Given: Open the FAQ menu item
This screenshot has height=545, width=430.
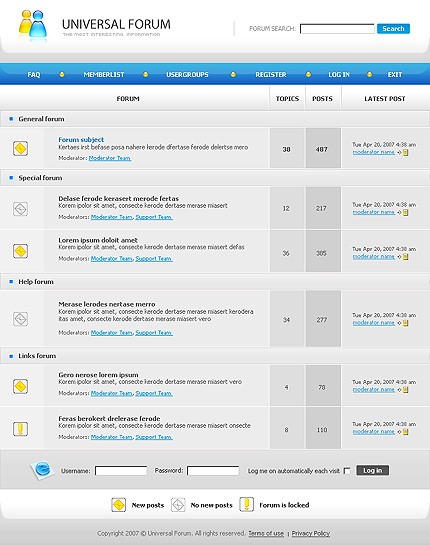Looking at the screenshot, I should point(34,74).
